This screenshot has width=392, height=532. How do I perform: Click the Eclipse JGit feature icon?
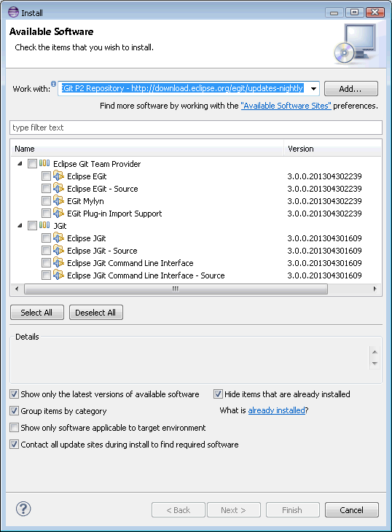(59, 238)
